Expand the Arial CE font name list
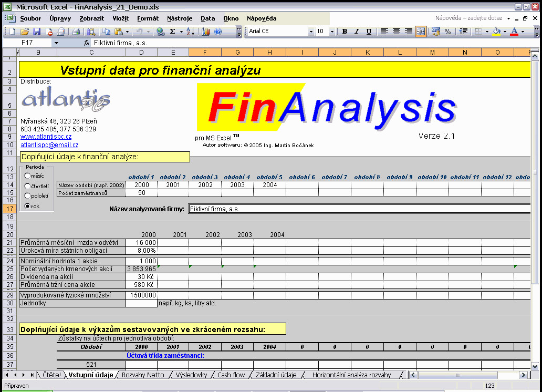The width and height of the screenshot is (542, 392). [x=311, y=32]
